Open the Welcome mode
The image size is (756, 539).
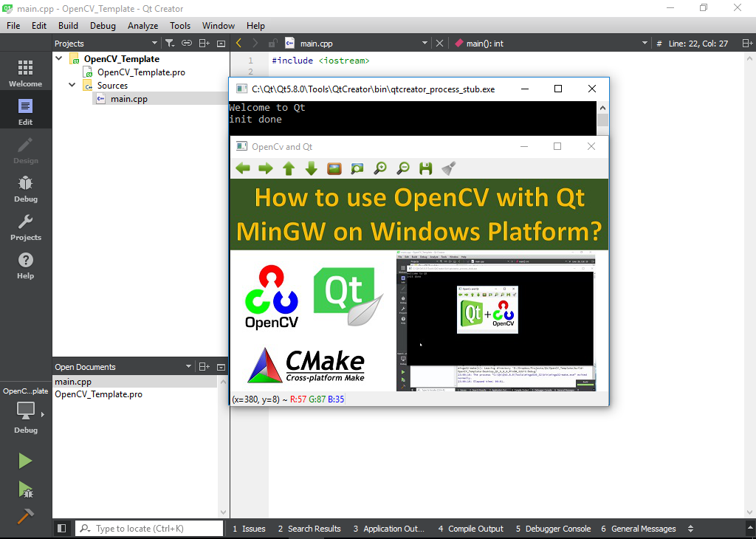[x=24, y=72]
